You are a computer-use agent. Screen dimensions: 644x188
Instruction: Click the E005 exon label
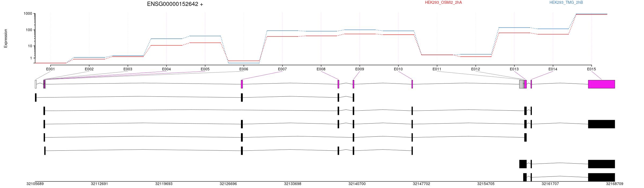[x=205, y=69]
